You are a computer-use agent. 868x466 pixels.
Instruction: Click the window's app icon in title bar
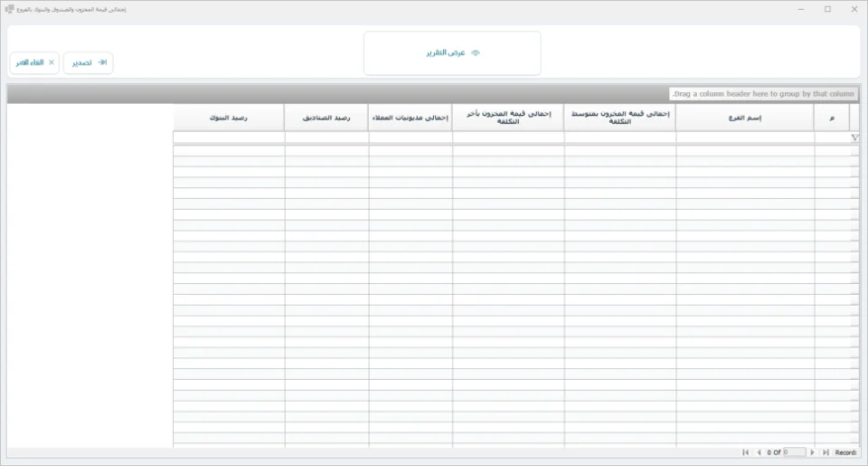click(x=9, y=9)
